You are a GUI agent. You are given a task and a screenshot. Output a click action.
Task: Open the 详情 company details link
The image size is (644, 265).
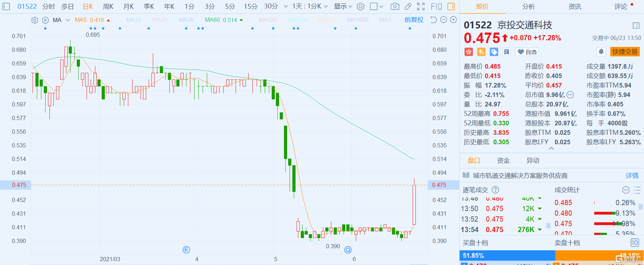[x=632, y=175]
